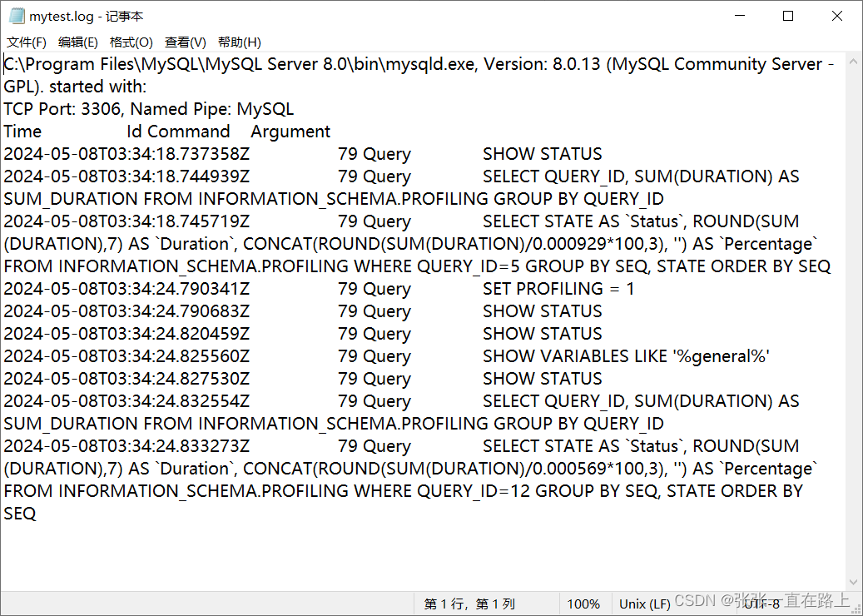Click the 'QUERY_ID=5' line of text
Viewport: 863px width, 616px height.
click(x=417, y=266)
